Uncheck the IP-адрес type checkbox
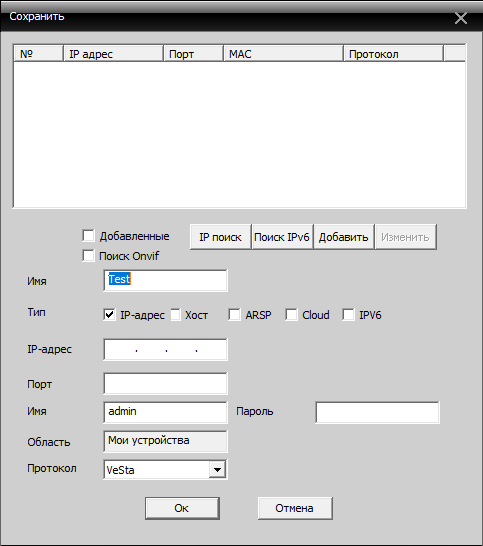The width and height of the screenshot is (483, 546). click(x=109, y=314)
